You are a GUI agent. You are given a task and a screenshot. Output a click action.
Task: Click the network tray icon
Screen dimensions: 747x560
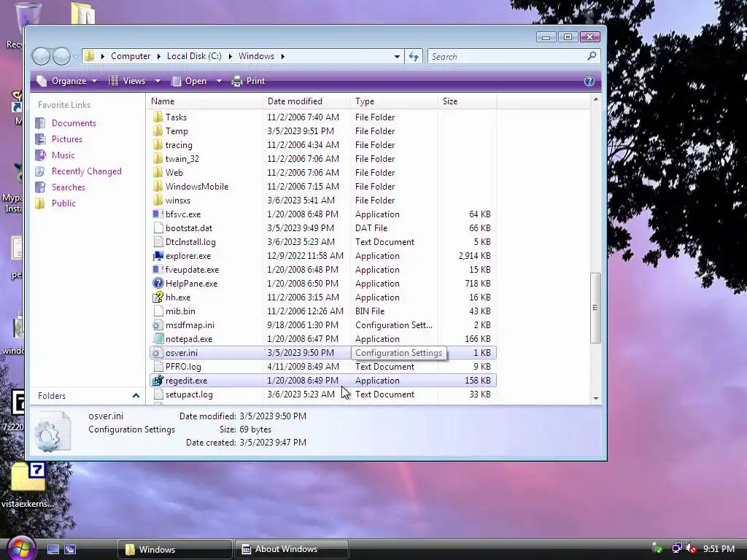click(x=676, y=548)
